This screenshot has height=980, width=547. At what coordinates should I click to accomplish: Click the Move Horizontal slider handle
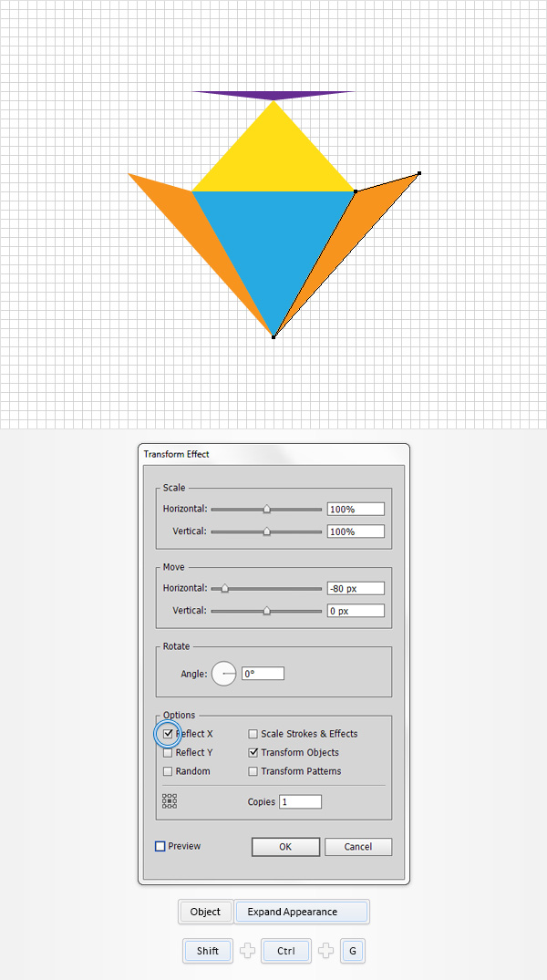pos(225,589)
